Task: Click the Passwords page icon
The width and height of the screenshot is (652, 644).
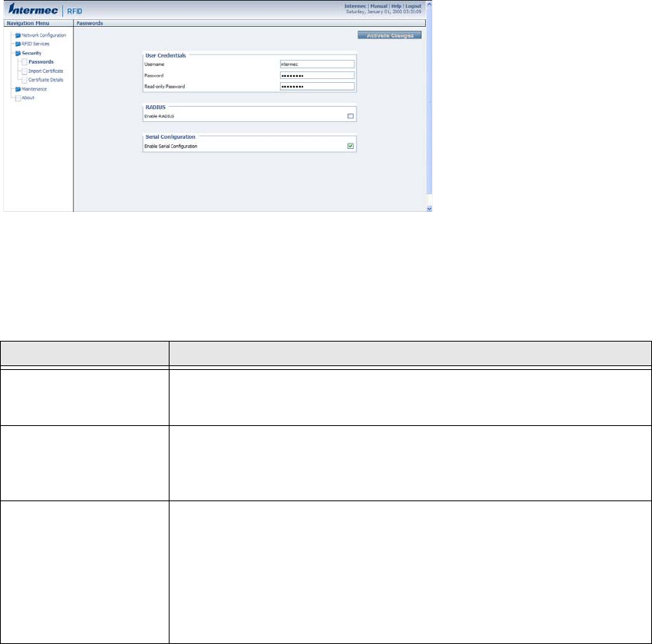Action: tap(25, 62)
